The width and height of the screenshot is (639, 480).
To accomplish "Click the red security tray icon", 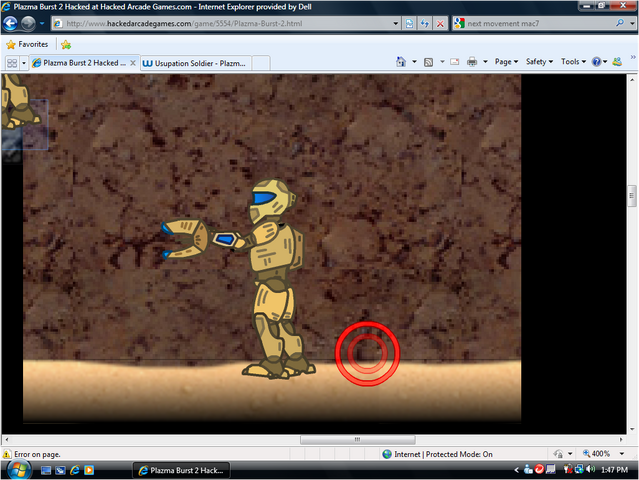I will tap(539, 469).
